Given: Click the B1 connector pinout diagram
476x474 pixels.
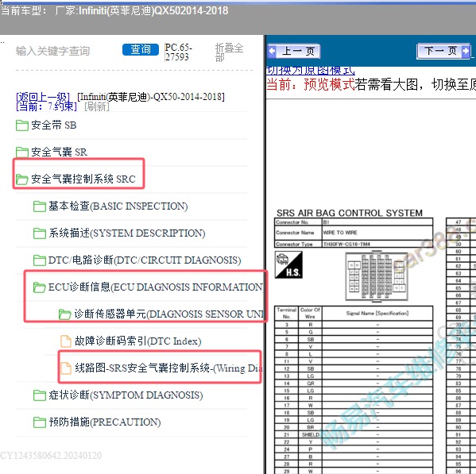Looking at the screenshot, I should [377, 276].
